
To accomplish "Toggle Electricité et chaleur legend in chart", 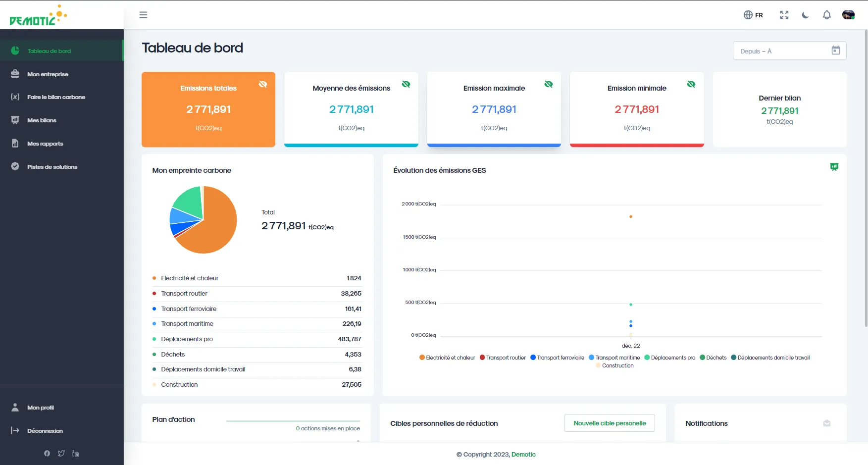I will click(447, 358).
